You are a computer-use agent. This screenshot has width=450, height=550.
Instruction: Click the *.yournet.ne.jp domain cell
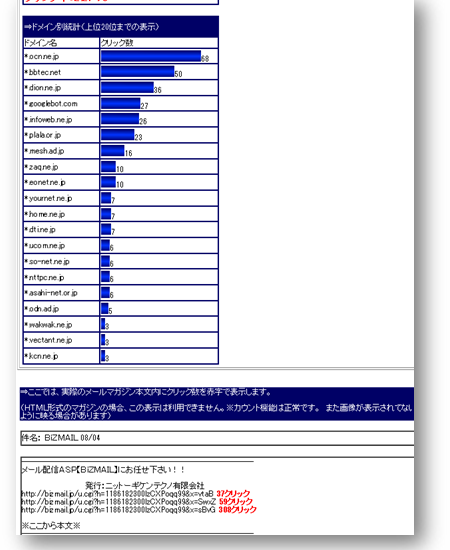tap(61, 198)
